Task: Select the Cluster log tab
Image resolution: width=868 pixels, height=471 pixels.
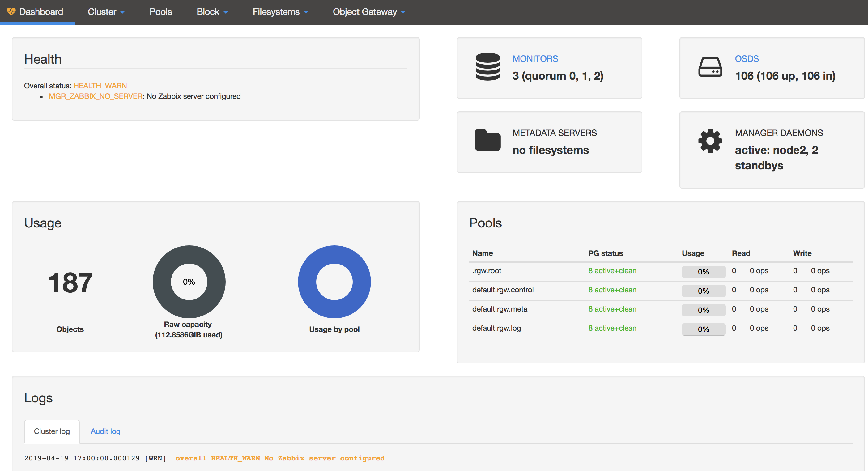Action: 51,431
